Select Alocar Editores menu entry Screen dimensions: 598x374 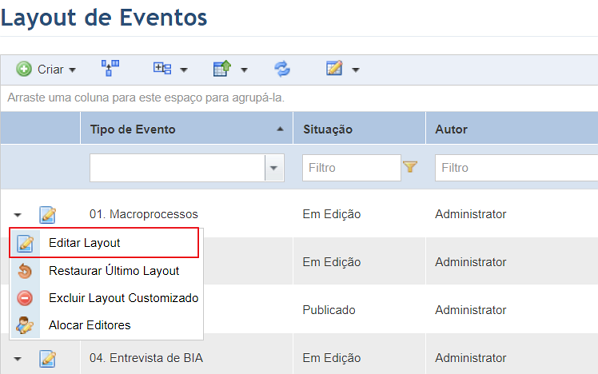[x=107, y=325]
